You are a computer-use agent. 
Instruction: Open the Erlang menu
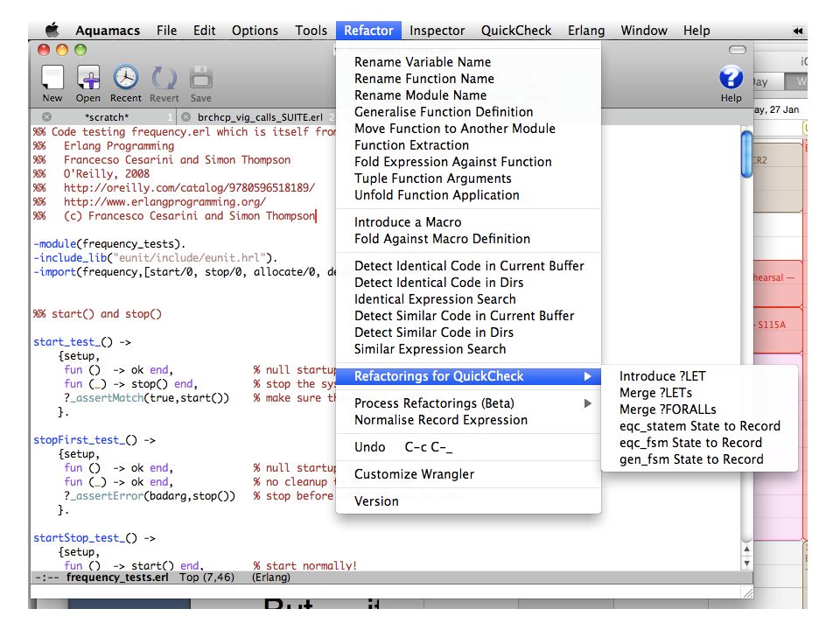[x=586, y=31]
